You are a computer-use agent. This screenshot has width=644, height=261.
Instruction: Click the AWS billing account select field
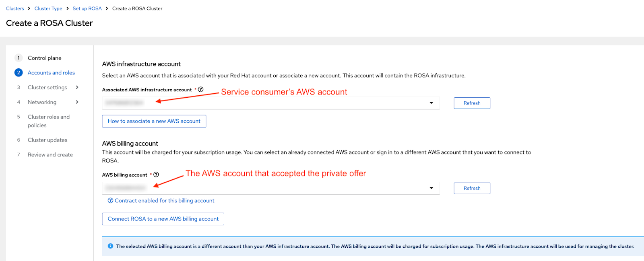point(266,188)
